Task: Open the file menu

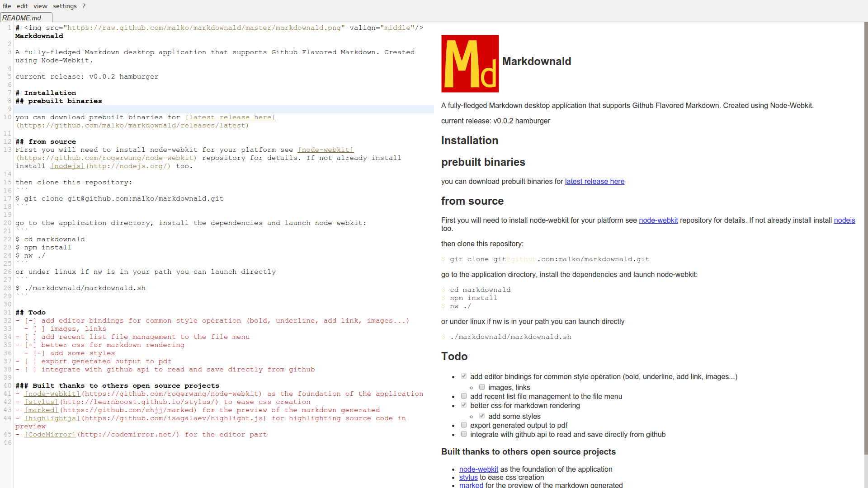Action: (x=7, y=6)
